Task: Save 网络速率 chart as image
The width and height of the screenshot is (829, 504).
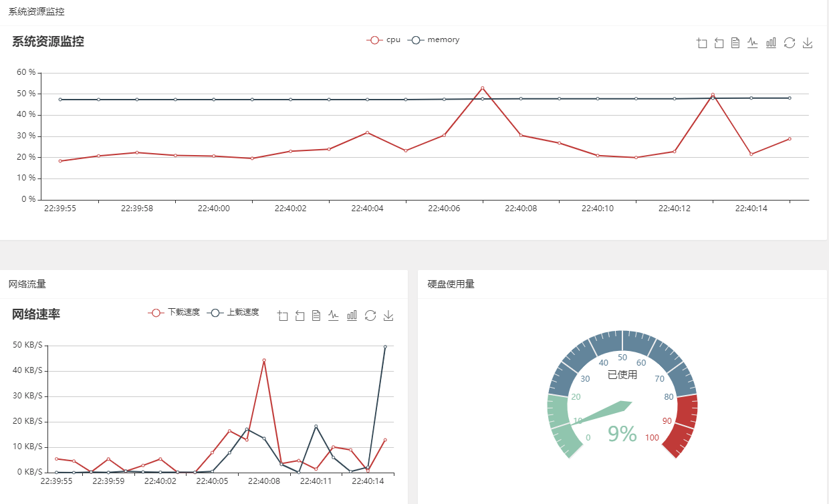Action: pyautogui.click(x=388, y=316)
